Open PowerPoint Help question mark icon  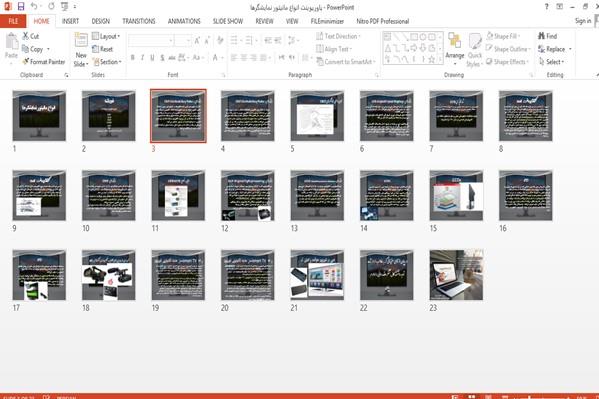tap(547, 6)
